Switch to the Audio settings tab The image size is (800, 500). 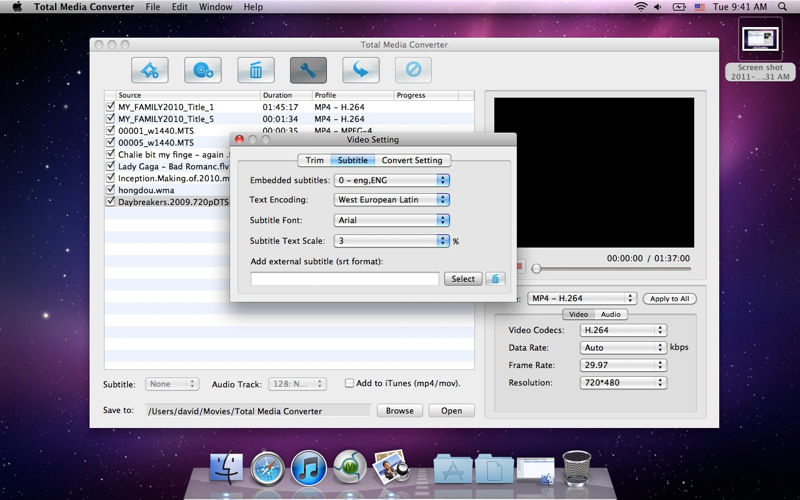click(611, 314)
